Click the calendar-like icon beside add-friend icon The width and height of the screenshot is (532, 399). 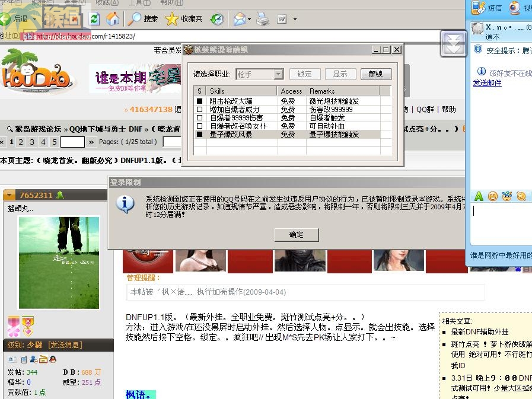[43, 359]
